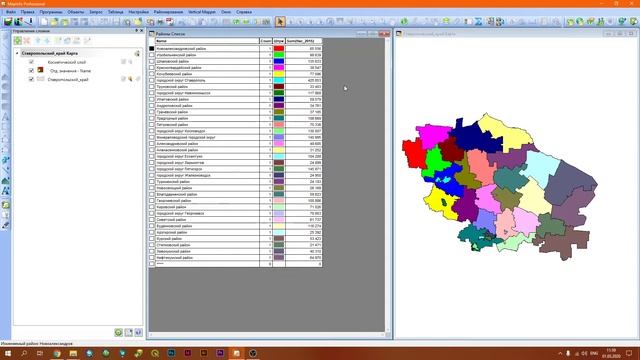Select the Труновский район row name
This screenshot has height=360, width=640.
tap(172, 87)
